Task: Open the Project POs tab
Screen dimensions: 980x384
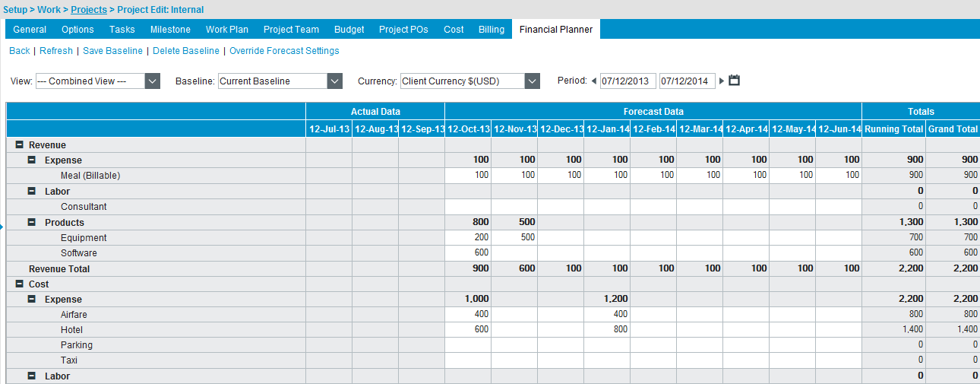Action: 403,29
